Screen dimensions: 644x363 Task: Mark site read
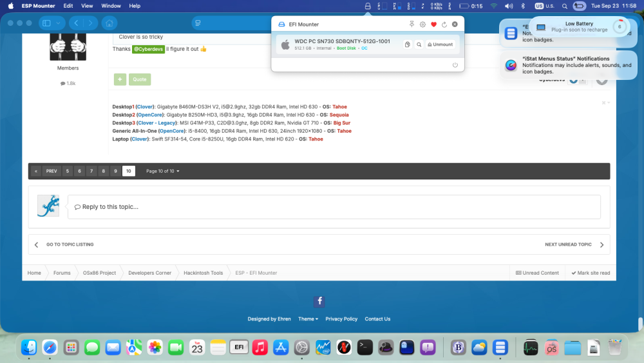[591, 273]
